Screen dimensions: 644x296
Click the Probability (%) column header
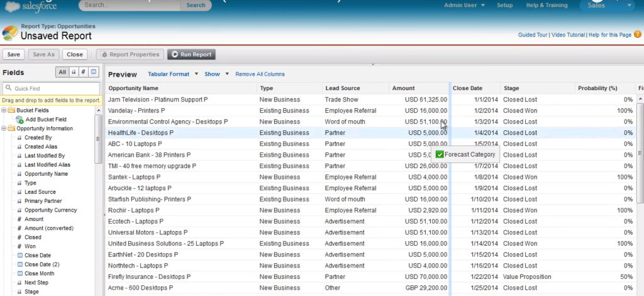click(x=606, y=88)
